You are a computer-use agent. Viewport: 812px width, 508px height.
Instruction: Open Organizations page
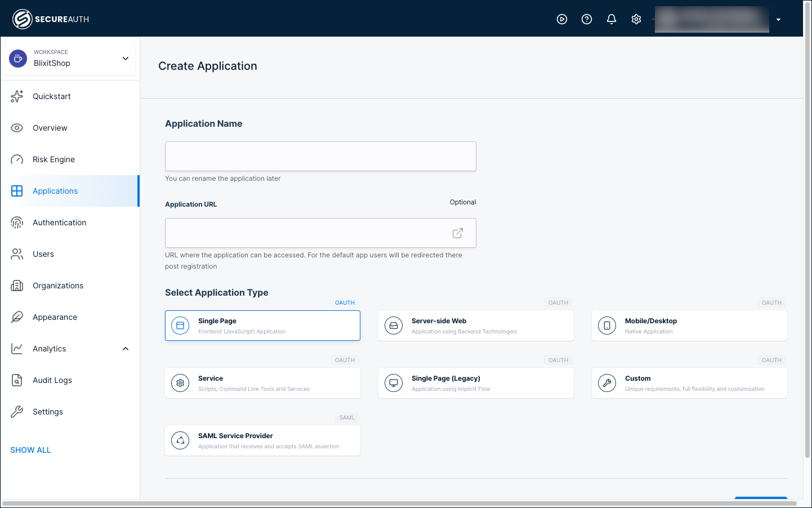[70, 286]
